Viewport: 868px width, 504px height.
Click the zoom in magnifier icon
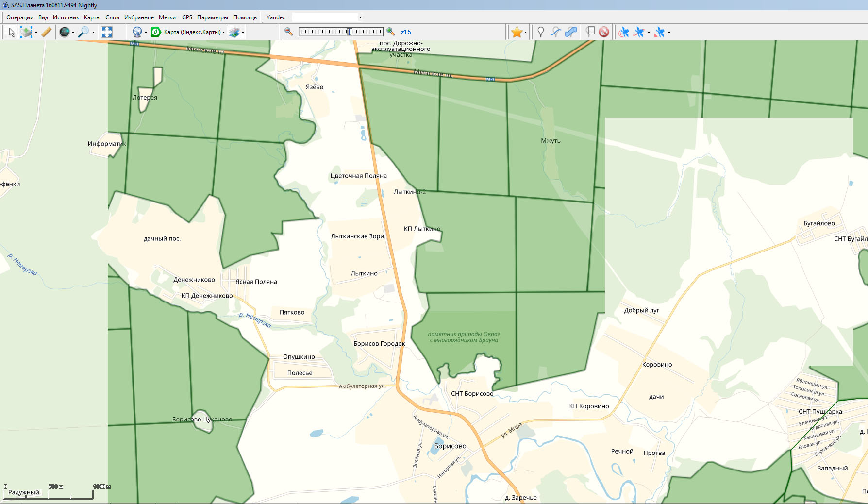click(391, 32)
